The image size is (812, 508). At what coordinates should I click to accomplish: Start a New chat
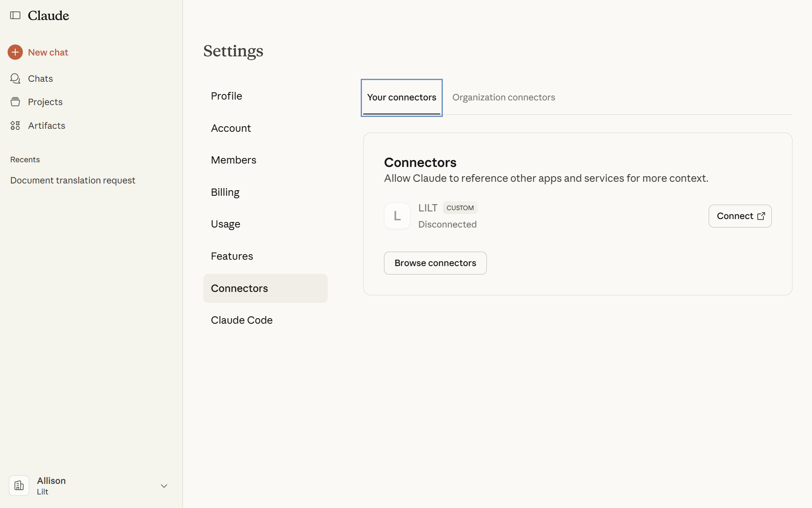[48, 52]
